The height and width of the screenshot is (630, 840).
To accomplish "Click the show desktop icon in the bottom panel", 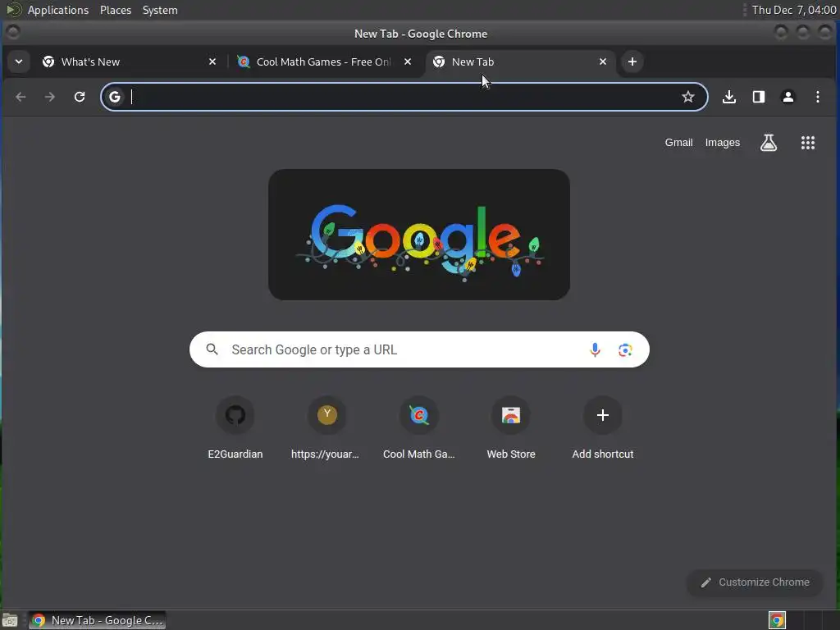I will (10, 620).
